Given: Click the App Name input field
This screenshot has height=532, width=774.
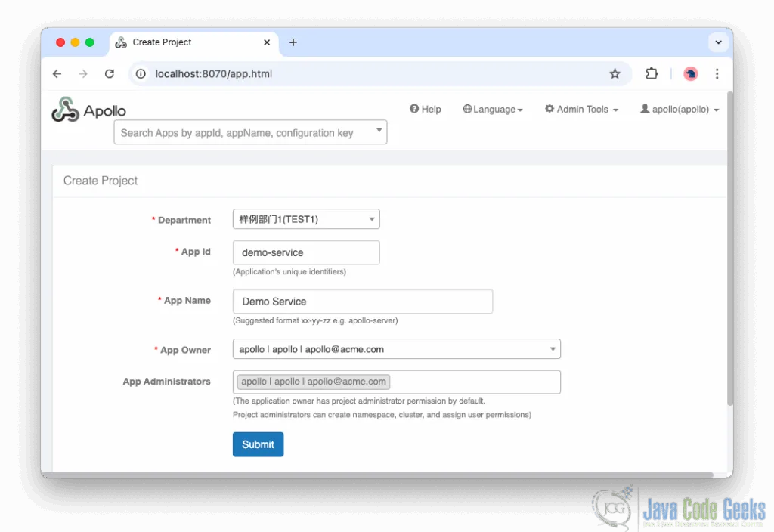Looking at the screenshot, I should click(362, 301).
